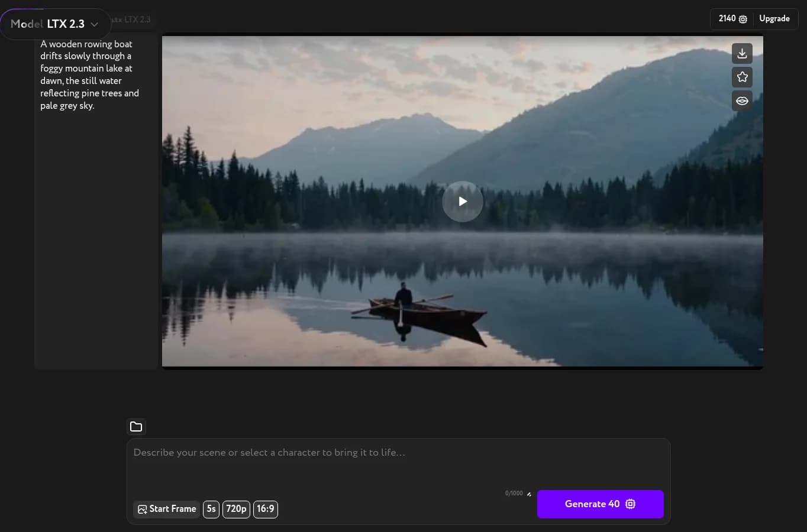Open the 720p resolution selector
The width and height of the screenshot is (807, 532).
coord(236,509)
